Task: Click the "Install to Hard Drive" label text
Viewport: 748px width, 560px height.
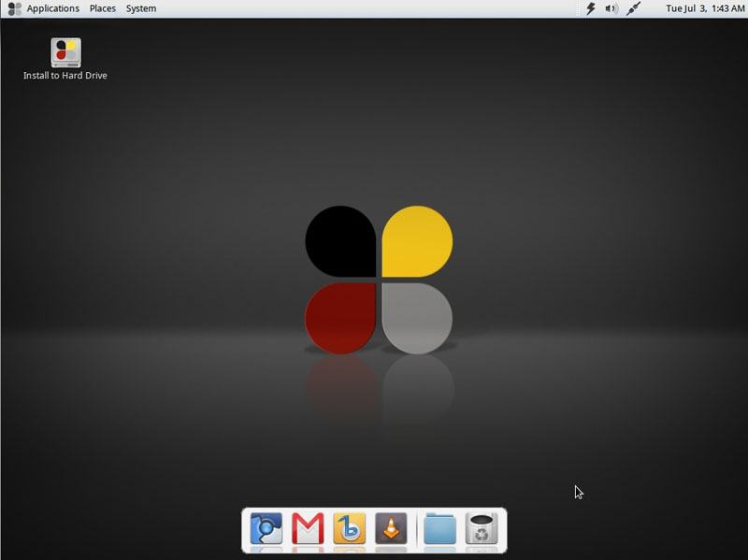Action: pyautogui.click(x=65, y=76)
